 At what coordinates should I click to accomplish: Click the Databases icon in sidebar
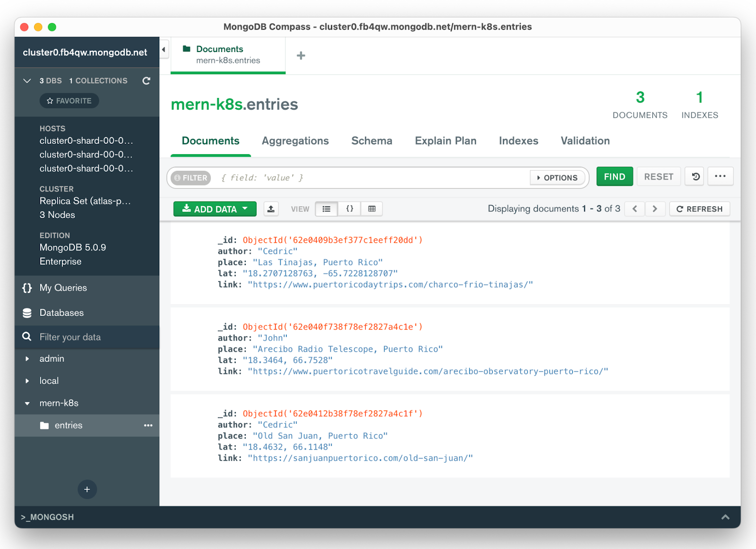click(x=27, y=313)
